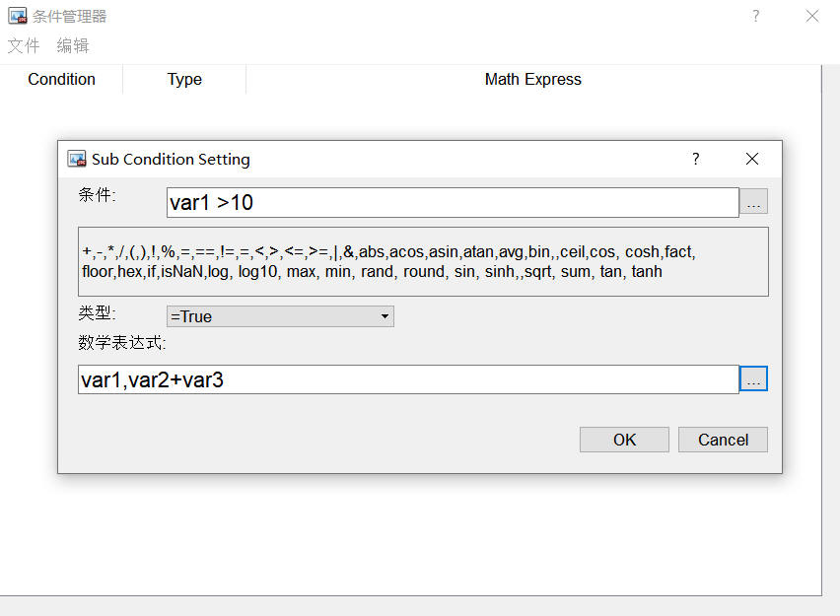The width and height of the screenshot is (840, 616).
Task: Click the help question mark in 条件管理器 title bar
Action: coord(755,16)
